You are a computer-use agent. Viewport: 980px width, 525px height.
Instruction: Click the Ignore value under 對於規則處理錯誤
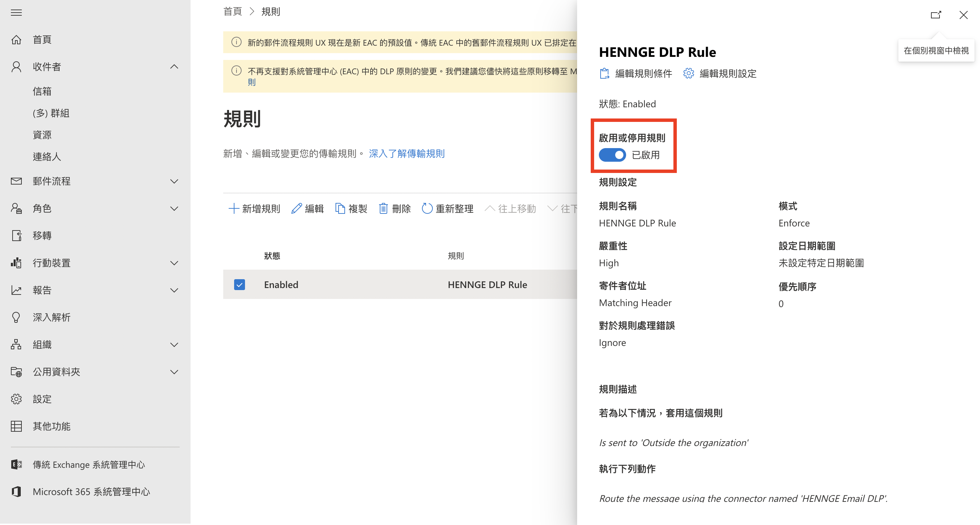(x=612, y=343)
